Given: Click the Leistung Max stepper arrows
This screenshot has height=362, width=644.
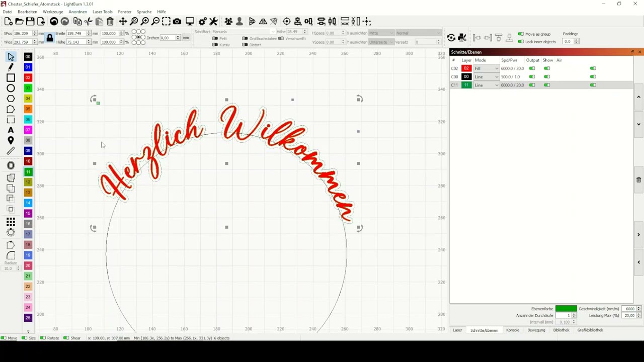Looking at the screenshot, I should click(639, 315).
